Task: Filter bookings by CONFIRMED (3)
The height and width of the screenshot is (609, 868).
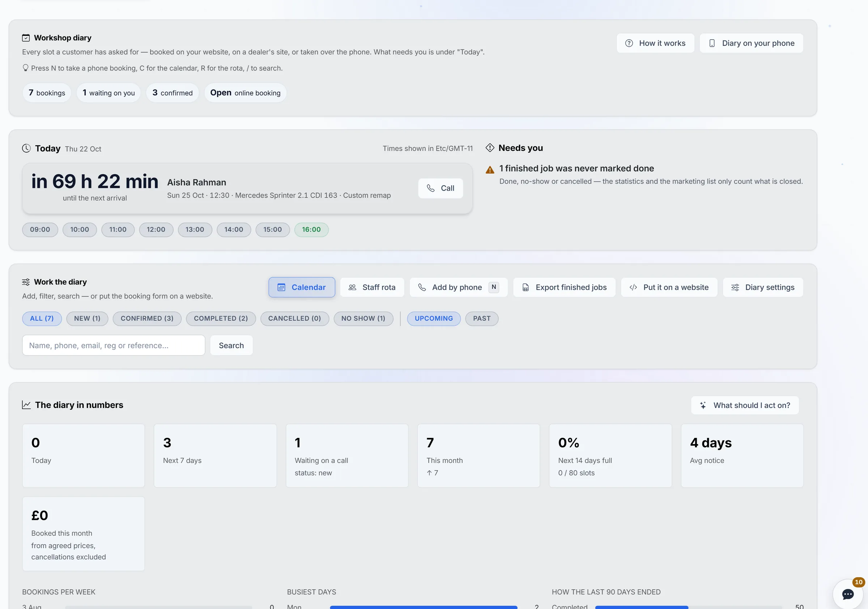Action: coord(147,318)
